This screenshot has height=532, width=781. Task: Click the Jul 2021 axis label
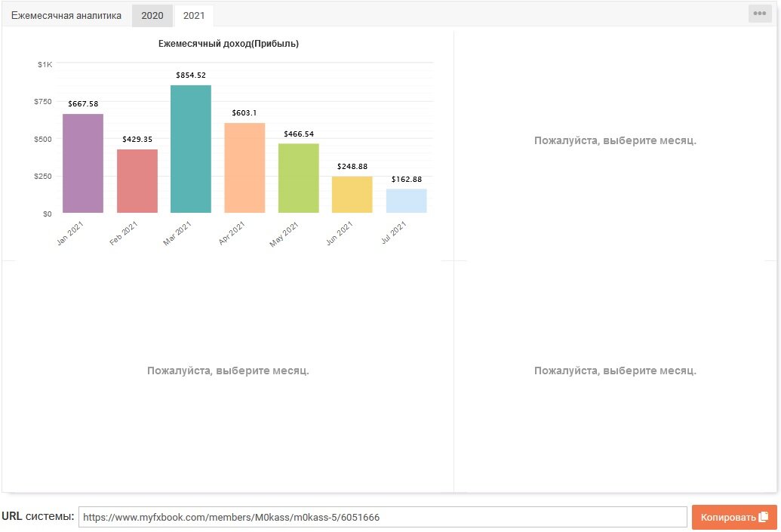(x=393, y=232)
